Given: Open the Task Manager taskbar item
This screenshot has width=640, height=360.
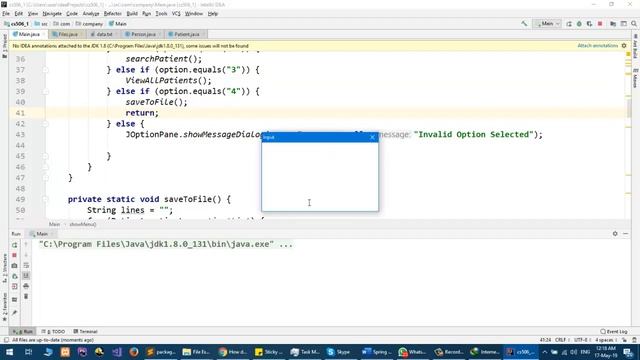Looking at the screenshot, I should pos(304,352).
